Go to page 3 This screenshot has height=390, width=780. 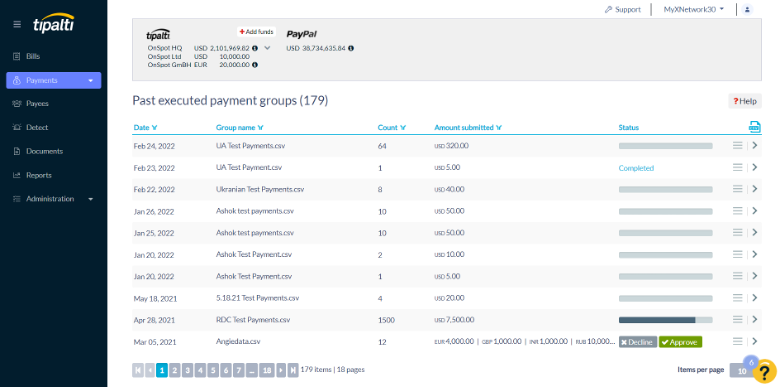(x=188, y=370)
